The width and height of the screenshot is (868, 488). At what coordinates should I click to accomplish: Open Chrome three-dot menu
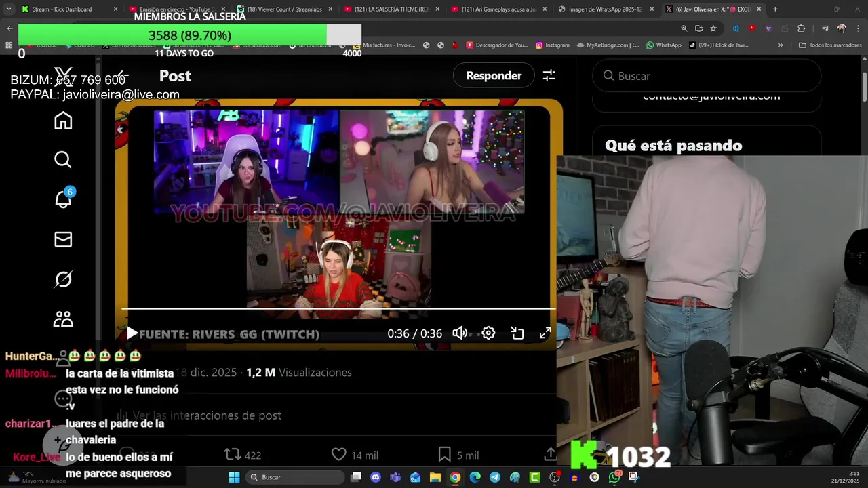tap(857, 28)
